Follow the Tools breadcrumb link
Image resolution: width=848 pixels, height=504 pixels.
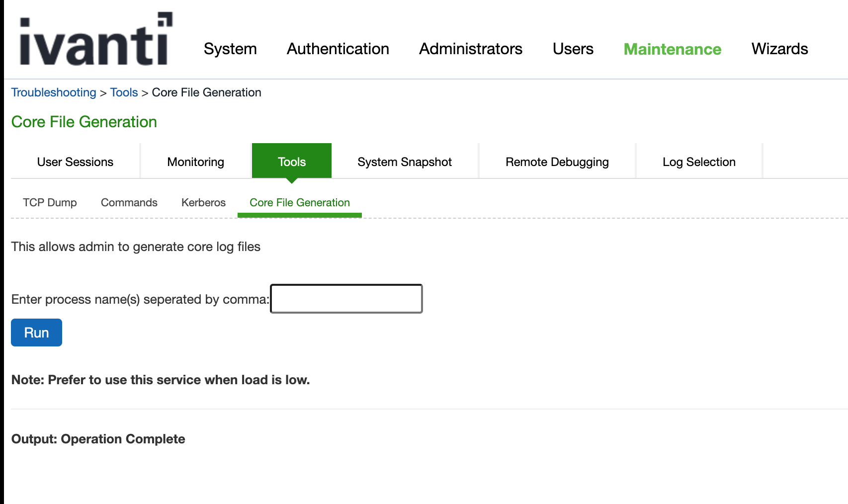point(124,92)
